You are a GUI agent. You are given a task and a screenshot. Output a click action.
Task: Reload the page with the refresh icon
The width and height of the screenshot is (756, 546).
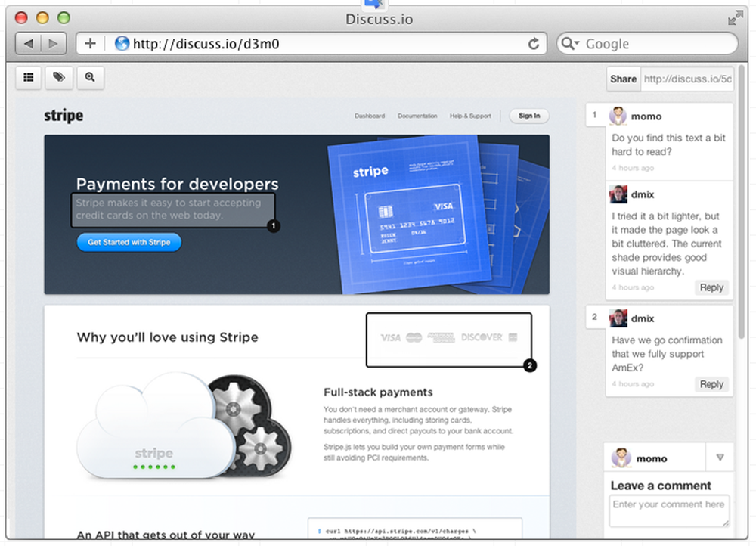pyautogui.click(x=533, y=44)
